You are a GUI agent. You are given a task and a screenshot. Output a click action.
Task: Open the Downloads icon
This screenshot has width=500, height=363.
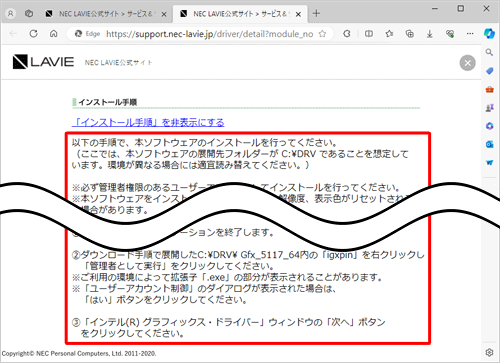click(x=430, y=34)
